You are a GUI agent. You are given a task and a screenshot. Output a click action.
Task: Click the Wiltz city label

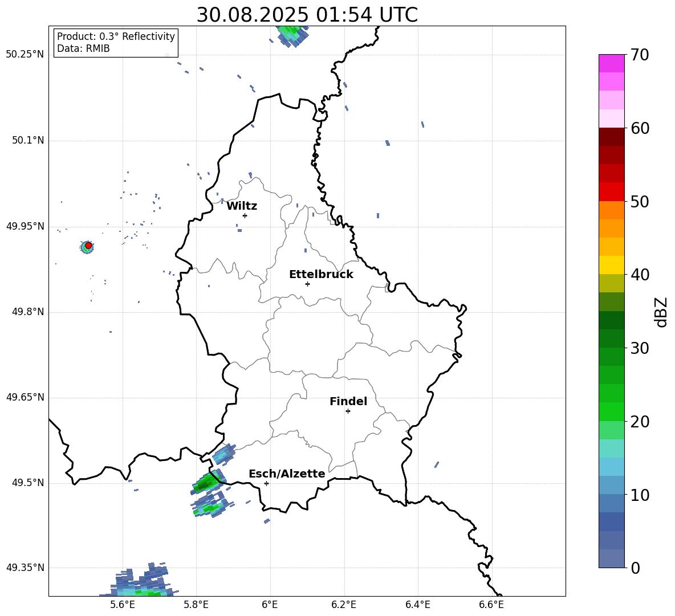coord(242,206)
